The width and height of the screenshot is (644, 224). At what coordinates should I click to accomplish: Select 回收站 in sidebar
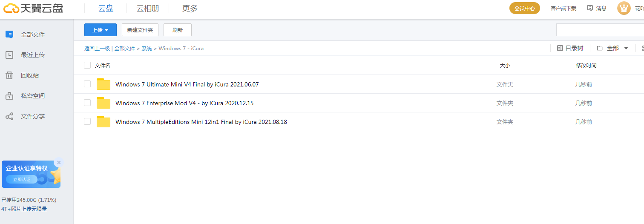click(30, 75)
